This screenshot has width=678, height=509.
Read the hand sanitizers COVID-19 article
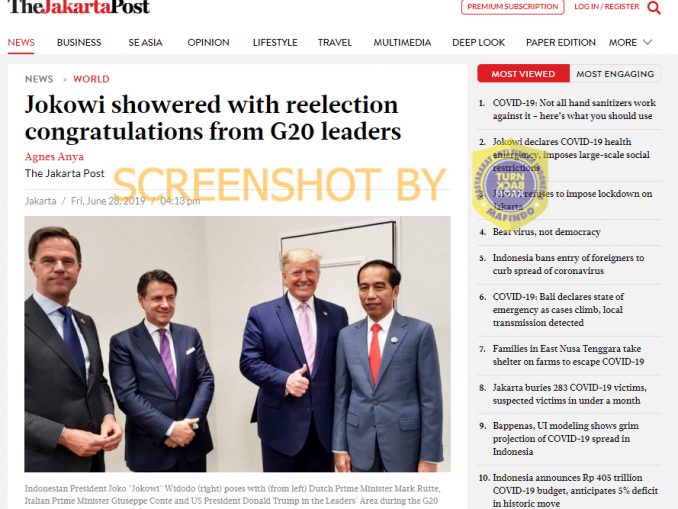tap(574, 109)
